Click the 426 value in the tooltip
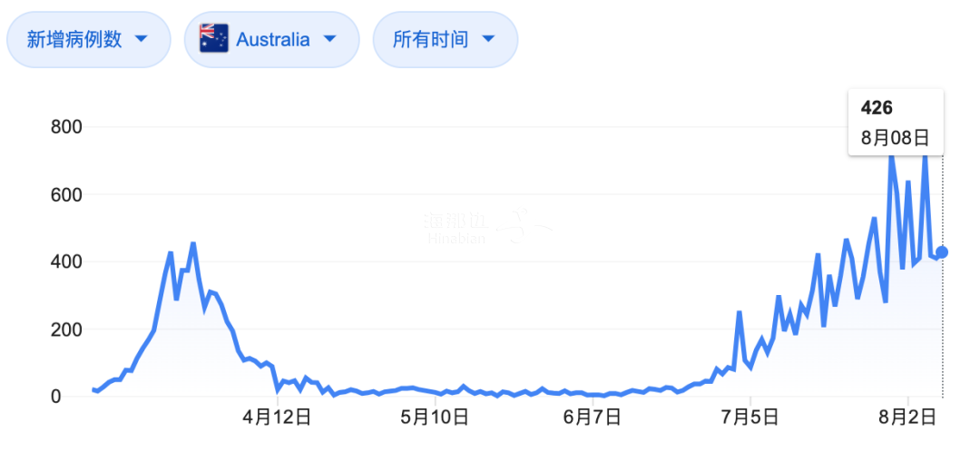The height and width of the screenshot is (452, 980). point(877,108)
